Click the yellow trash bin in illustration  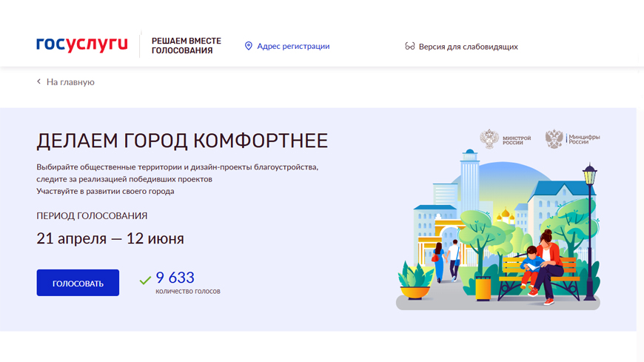[x=483, y=288]
